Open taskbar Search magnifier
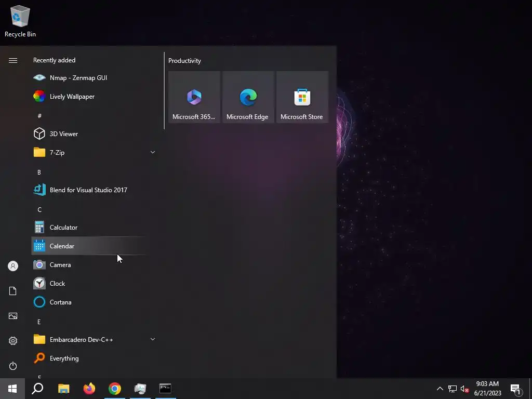 (37, 389)
